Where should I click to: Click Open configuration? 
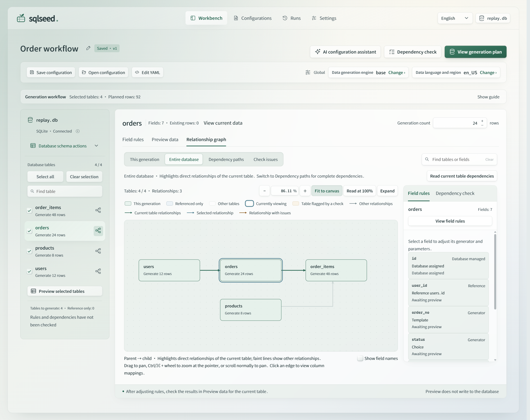(x=103, y=72)
